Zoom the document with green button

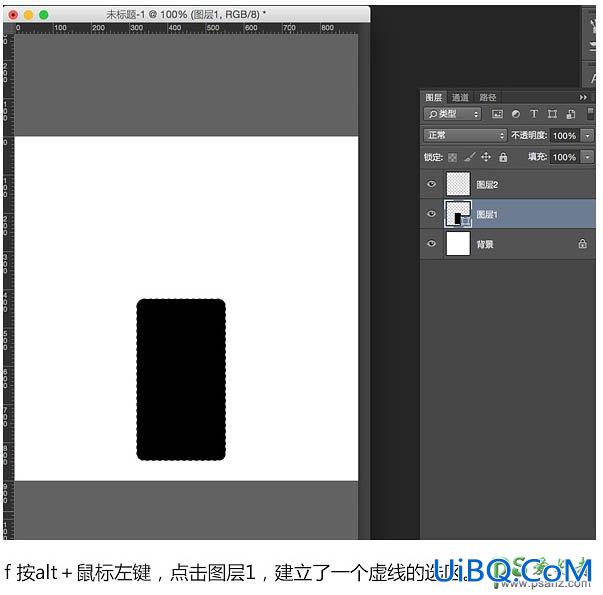[x=44, y=15]
